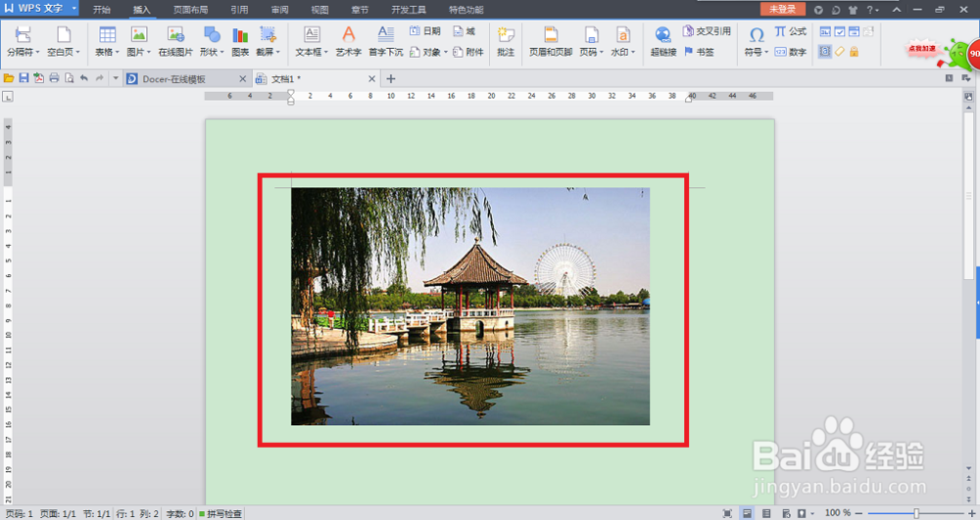Open a file via folder icon
The height and width of the screenshot is (520, 980).
click(x=9, y=78)
